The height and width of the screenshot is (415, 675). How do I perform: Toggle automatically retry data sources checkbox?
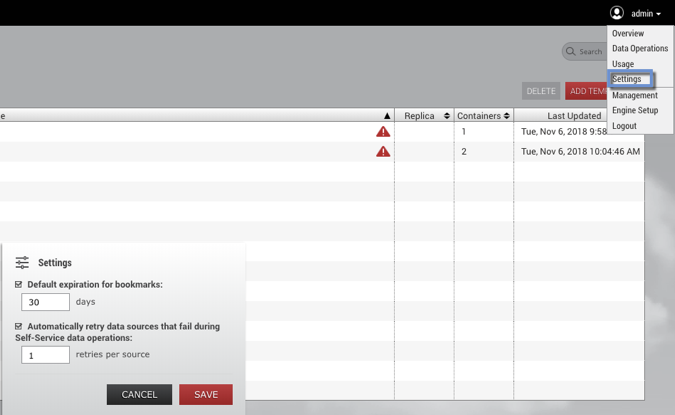[x=19, y=327]
